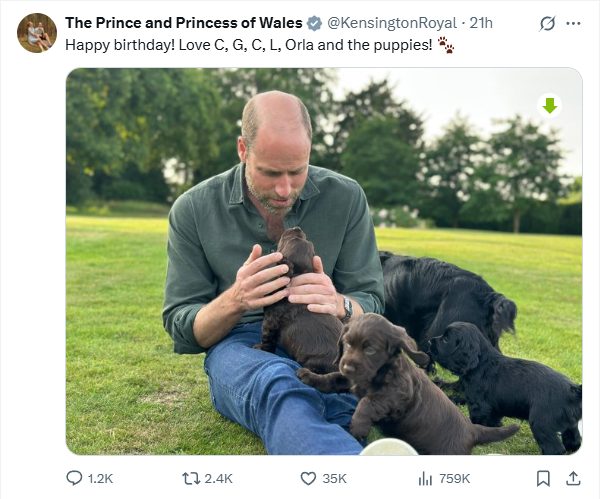Open the three-dot More options menu
Viewport: 601px width, 499px height.
(x=573, y=22)
